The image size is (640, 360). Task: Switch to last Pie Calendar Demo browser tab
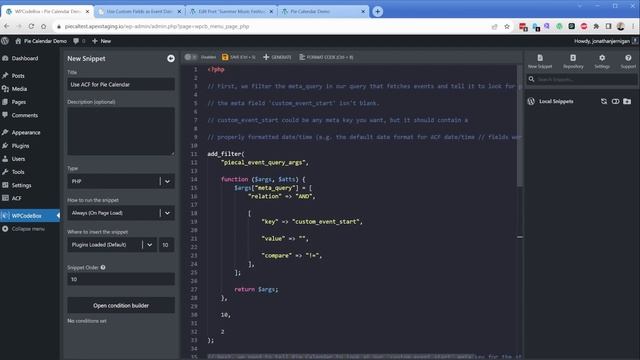322,11
